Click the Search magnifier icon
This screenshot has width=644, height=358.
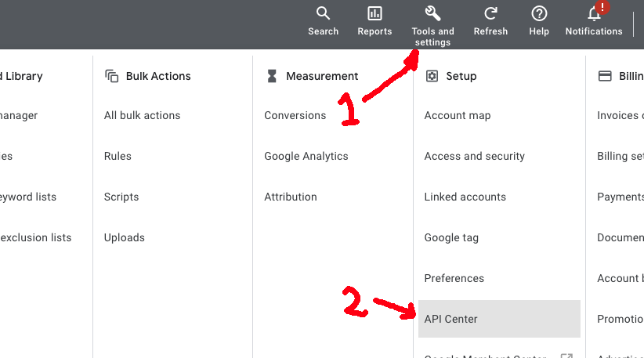click(323, 13)
